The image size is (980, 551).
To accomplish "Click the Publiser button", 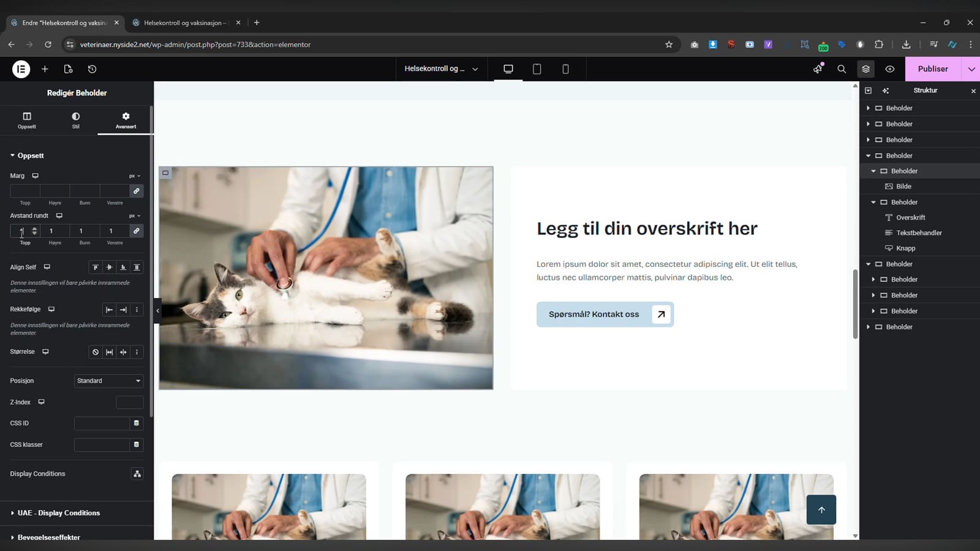I will pos(933,69).
